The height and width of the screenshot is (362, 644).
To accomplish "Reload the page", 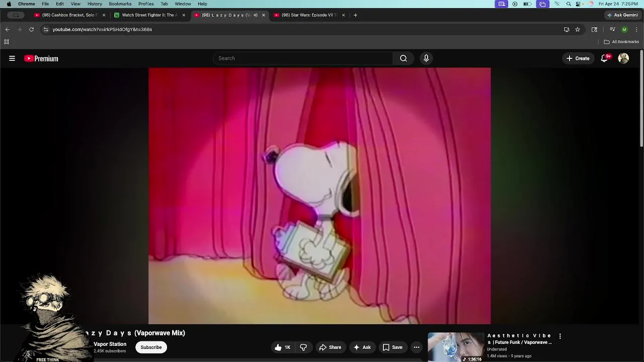I will [31, 29].
